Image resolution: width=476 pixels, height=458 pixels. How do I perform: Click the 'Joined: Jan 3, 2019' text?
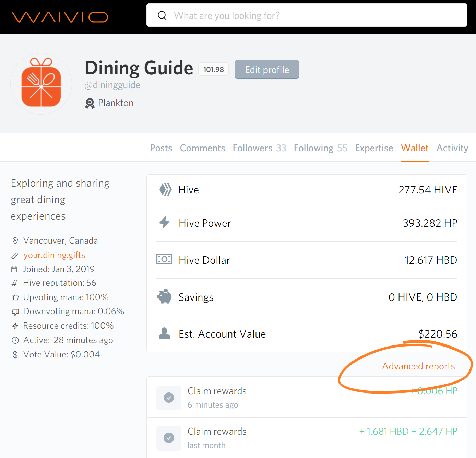click(59, 269)
